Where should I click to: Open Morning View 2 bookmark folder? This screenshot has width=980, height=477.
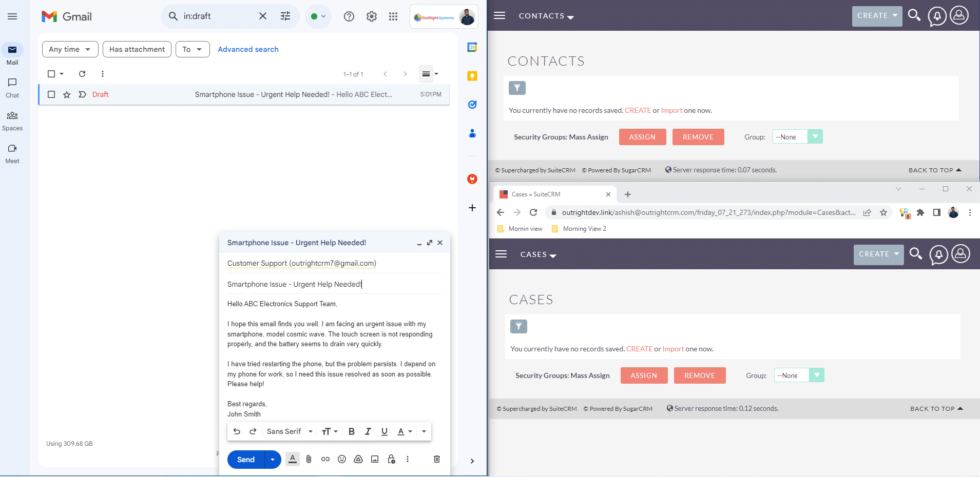[579, 229]
